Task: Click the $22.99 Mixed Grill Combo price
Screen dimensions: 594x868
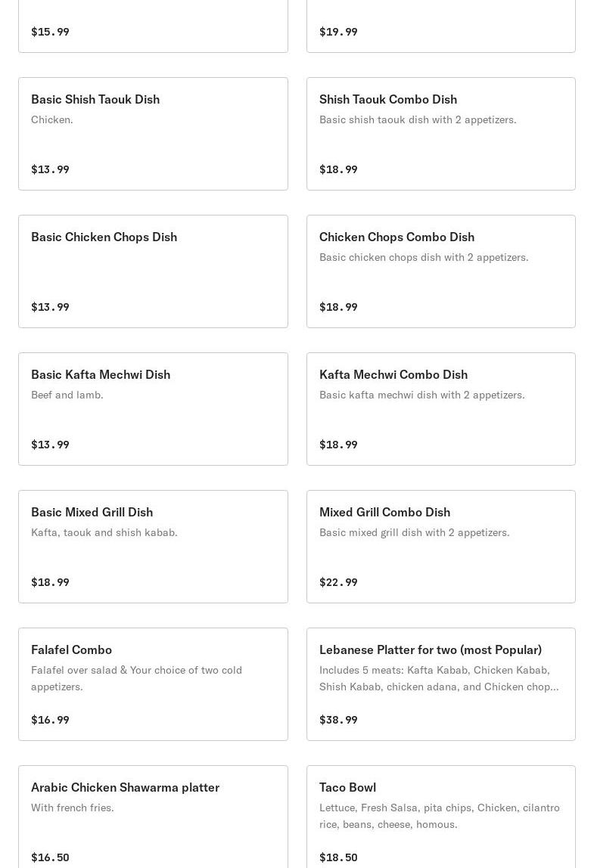Action: [x=338, y=582]
